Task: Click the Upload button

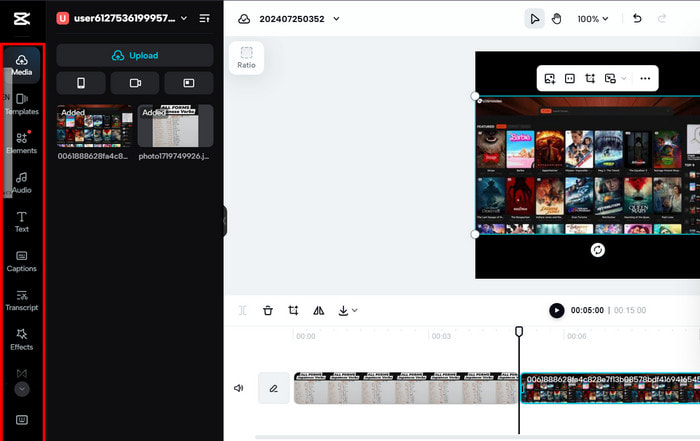Action: (135, 55)
